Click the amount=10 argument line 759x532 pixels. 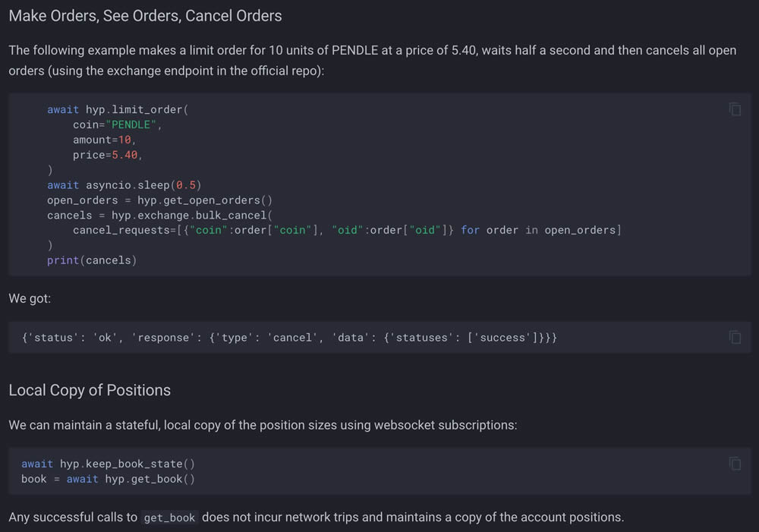tap(104, 140)
